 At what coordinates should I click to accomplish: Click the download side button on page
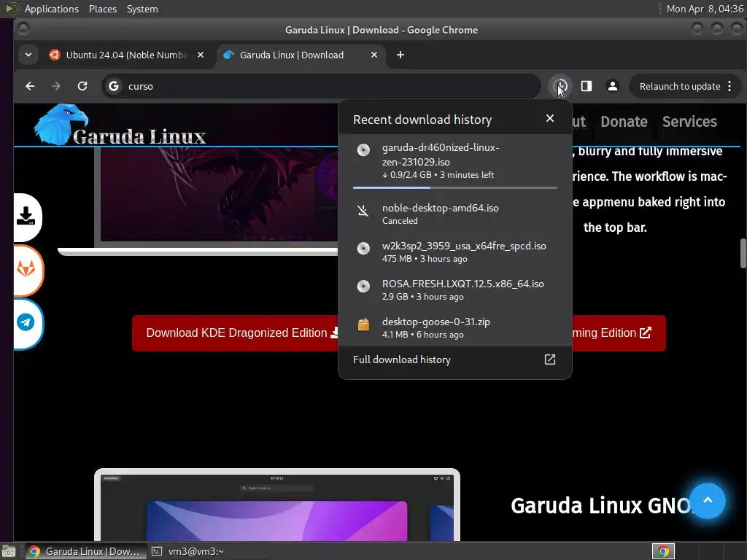pos(27,217)
